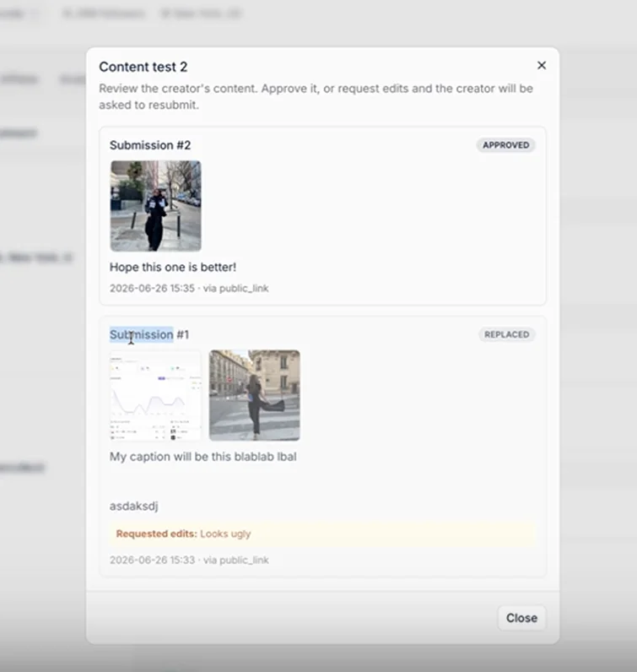Image resolution: width=637 pixels, height=672 pixels.
Task: Close the Content test 2 dialog with X
Action: click(x=542, y=65)
